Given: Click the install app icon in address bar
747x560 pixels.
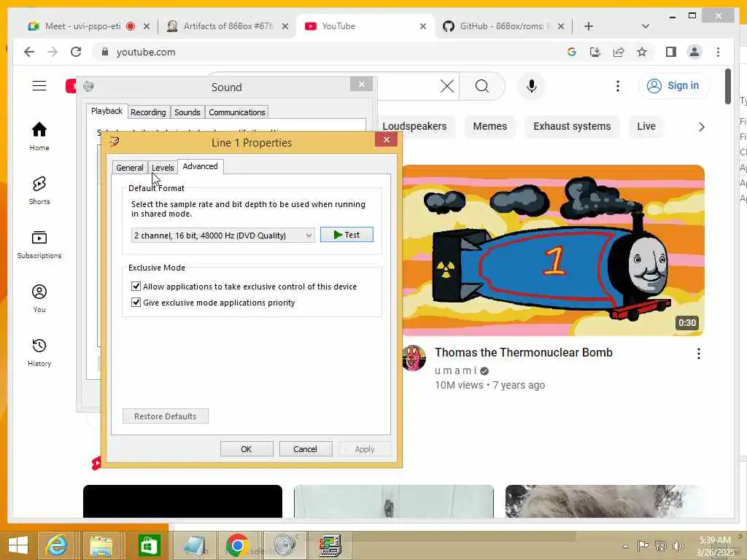Looking at the screenshot, I should tap(595, 52).
